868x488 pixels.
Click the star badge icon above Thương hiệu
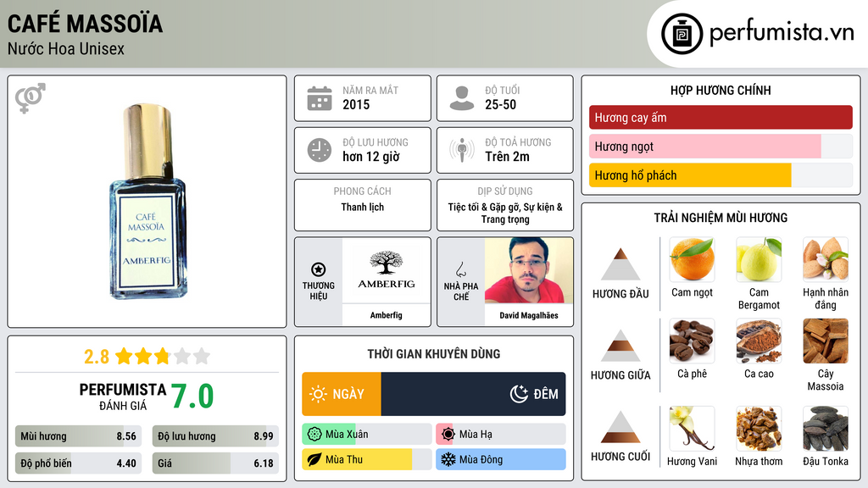coord(319,269)
